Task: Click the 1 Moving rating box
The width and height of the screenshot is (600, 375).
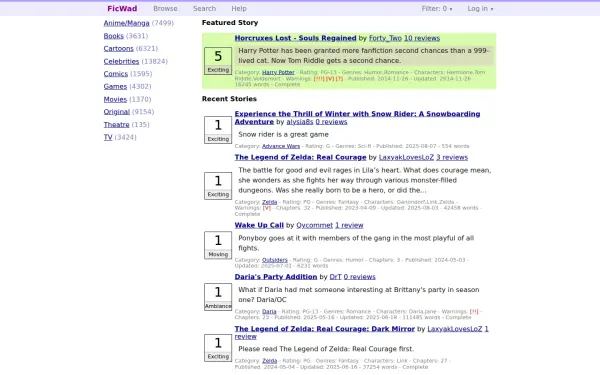Action: [218, 245]
